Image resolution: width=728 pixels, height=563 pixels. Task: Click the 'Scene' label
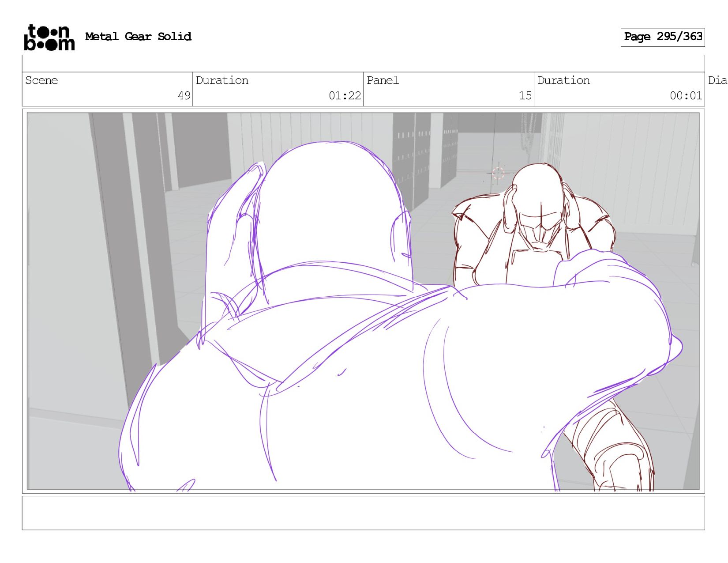(41, 80)
